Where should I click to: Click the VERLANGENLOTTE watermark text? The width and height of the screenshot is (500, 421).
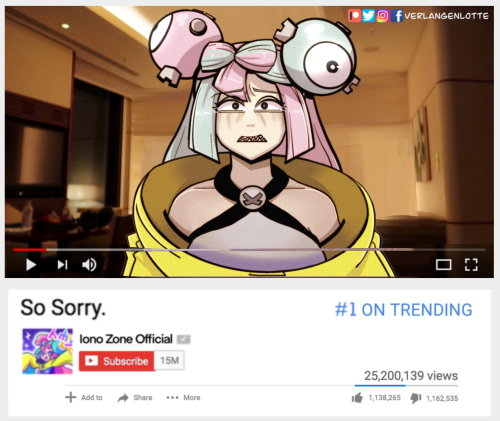(447, 16)
